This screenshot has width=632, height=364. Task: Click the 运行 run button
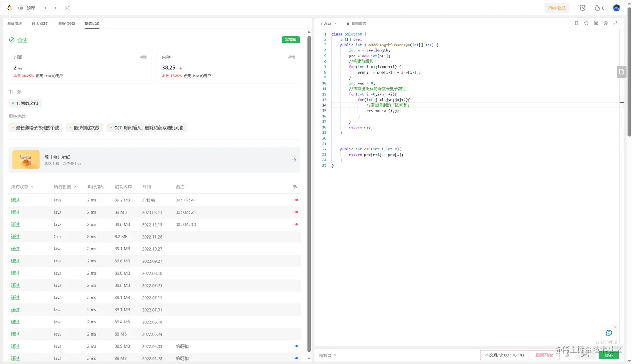tap(585, 355)
